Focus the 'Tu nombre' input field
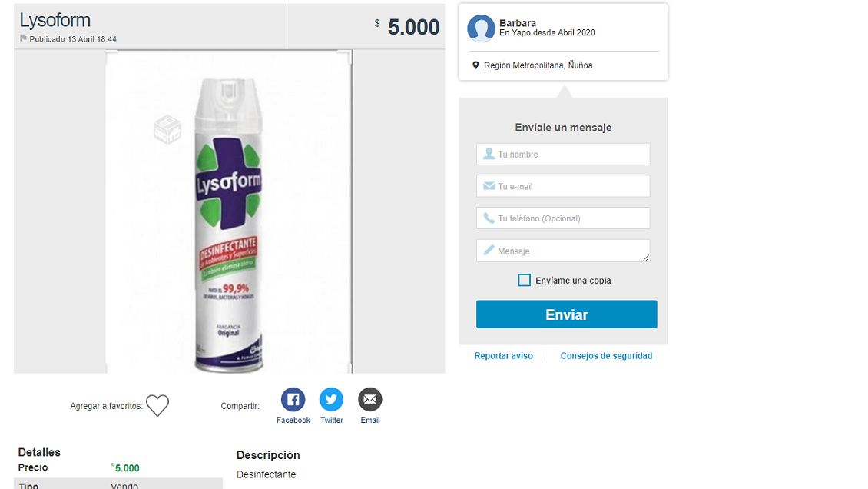The width and height of the screenshot is (868, 489). coord(563,155)
